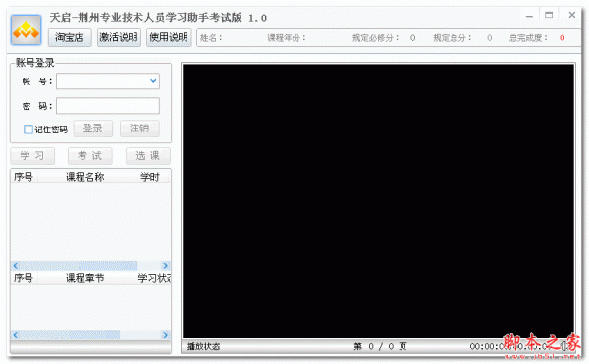Click the red 总完成度 value 0
This screenshot has width=589, height=364.
[562, 38]
